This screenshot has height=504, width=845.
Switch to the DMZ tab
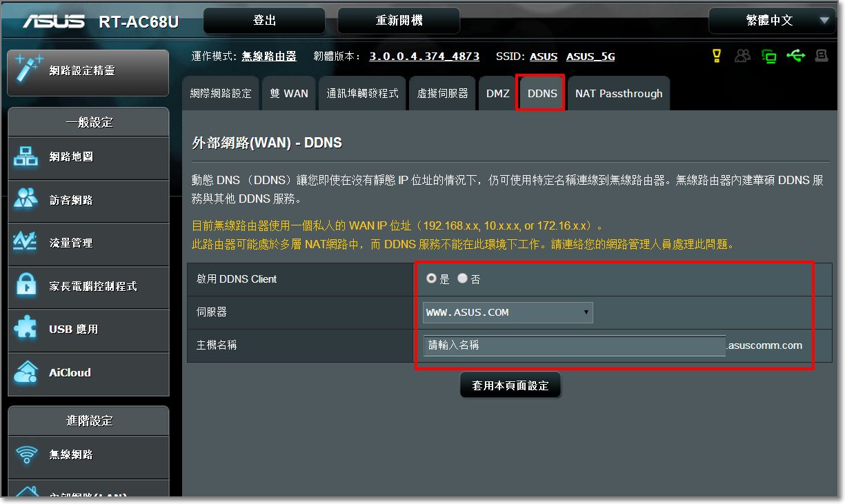coord(497,93)
